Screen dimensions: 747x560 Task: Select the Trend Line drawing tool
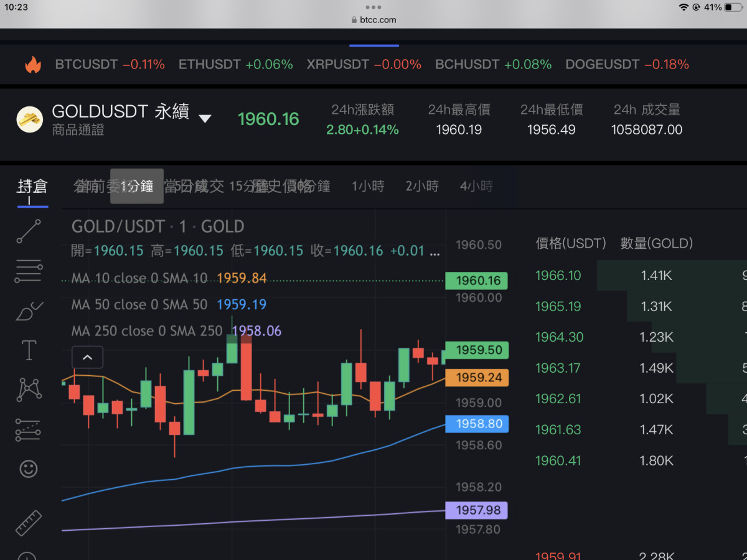click(29, 231)
